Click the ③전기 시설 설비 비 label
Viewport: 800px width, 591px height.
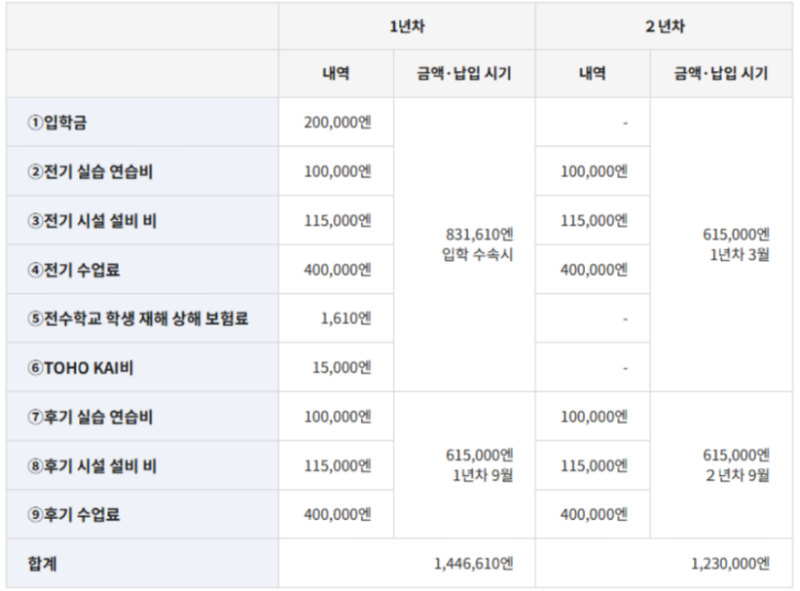point(92,221)
